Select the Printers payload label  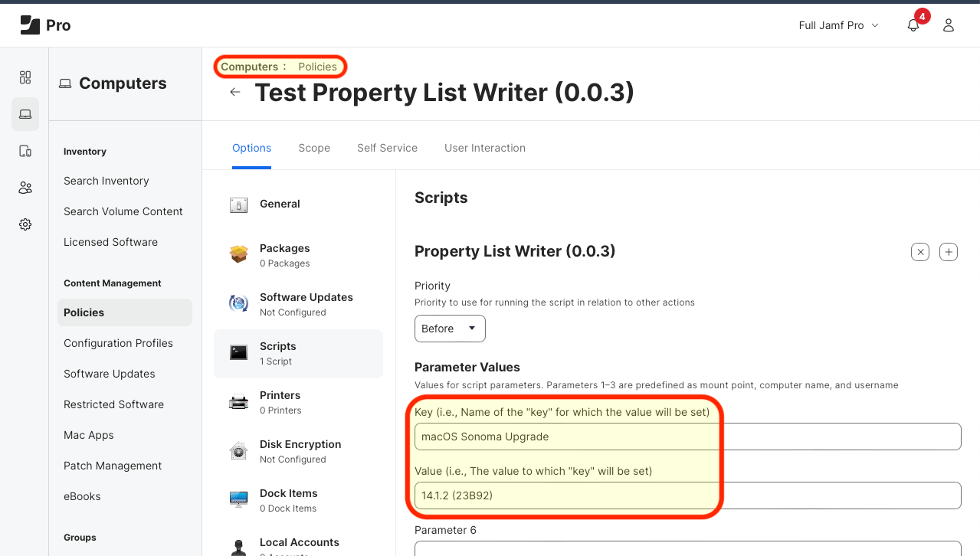coord(280,395)
